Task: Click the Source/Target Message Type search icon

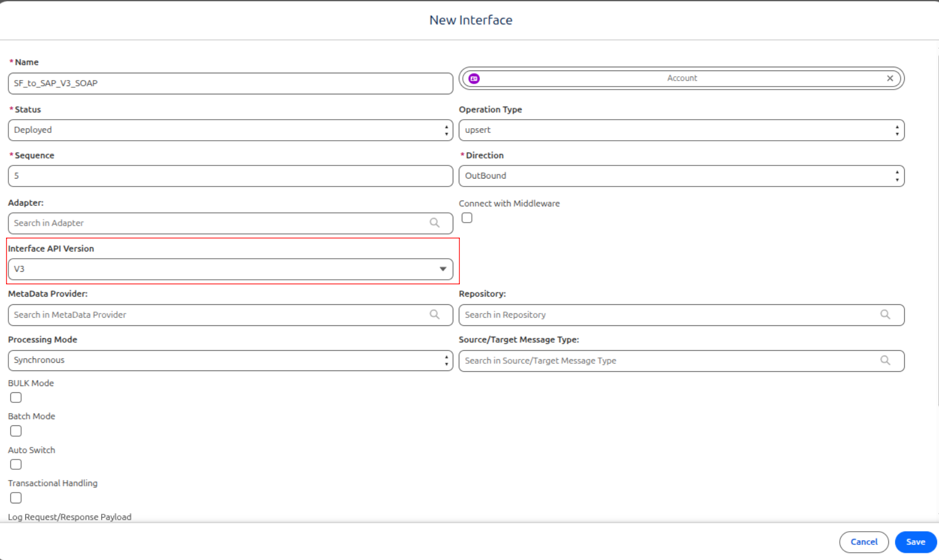Action: pyautogui.click(x=885, y=360)
